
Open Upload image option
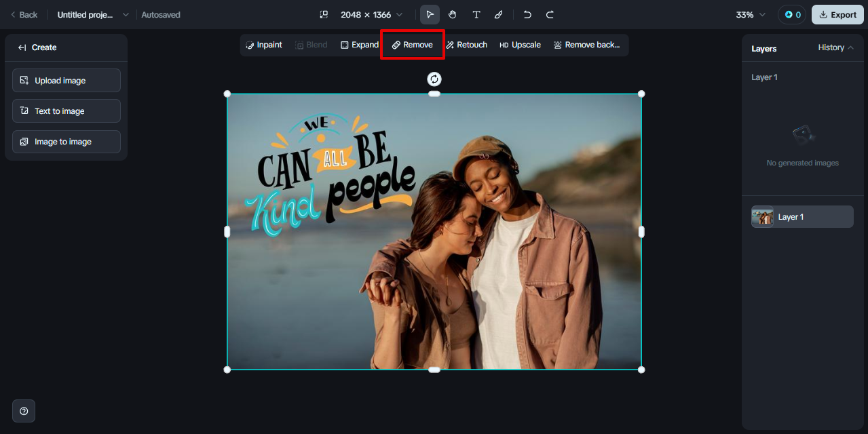(67, 80)
